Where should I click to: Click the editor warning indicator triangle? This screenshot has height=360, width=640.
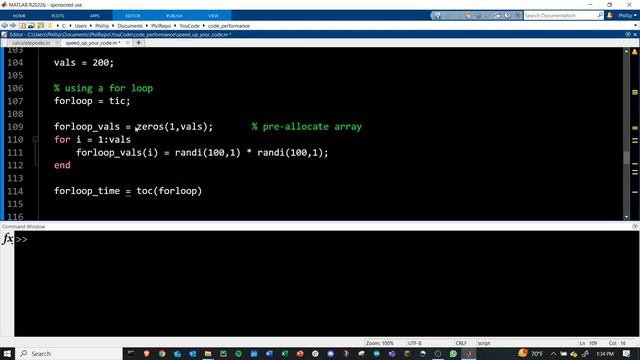(x=635, y=52)
